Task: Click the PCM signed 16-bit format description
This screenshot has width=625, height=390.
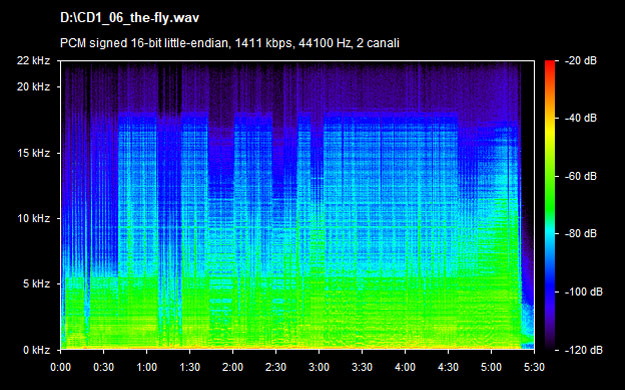Action: [230, 43]
